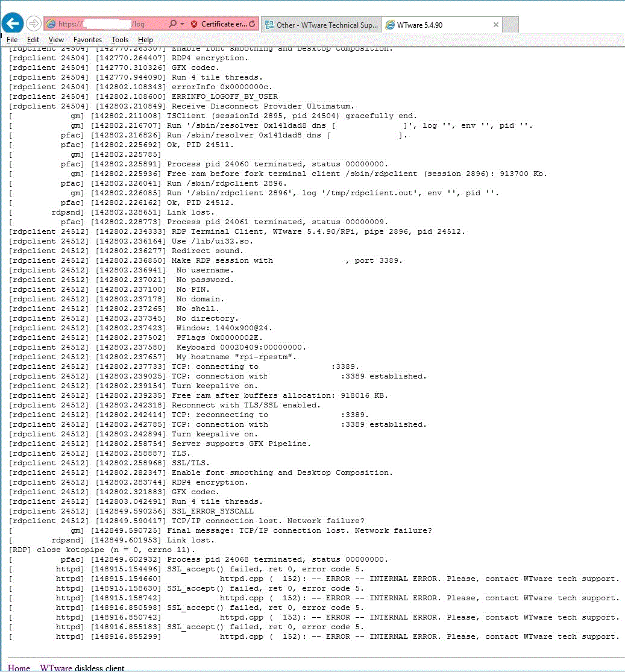View the Certificate error warning
Image resolution: width=625 pixels, height=672 pixels.
[x=218, y=24]
